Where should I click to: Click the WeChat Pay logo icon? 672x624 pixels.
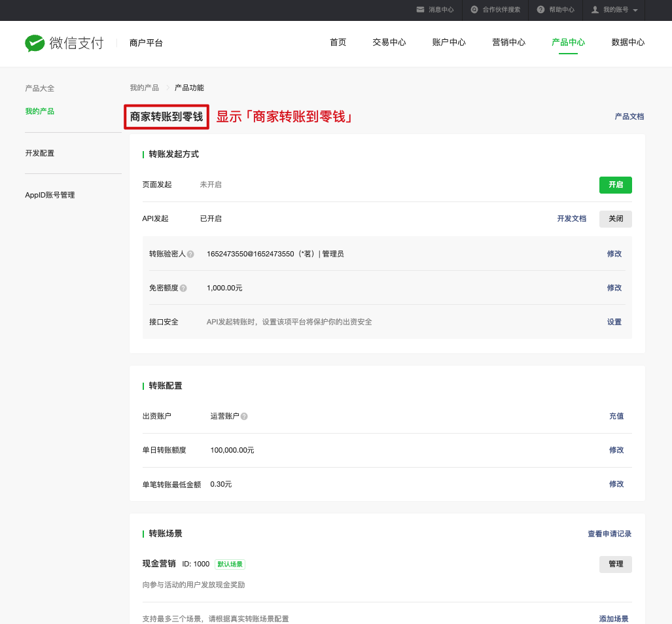[35, 43]
